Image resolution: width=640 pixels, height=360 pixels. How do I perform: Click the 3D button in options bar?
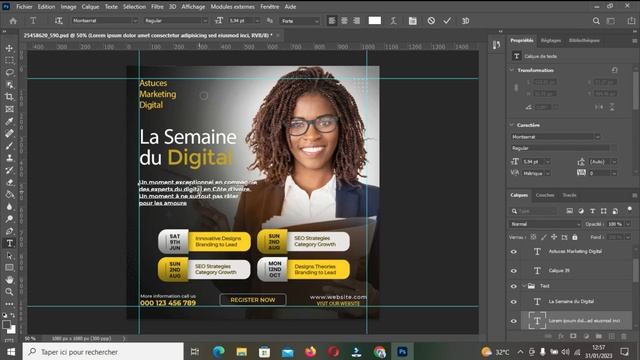465,21
